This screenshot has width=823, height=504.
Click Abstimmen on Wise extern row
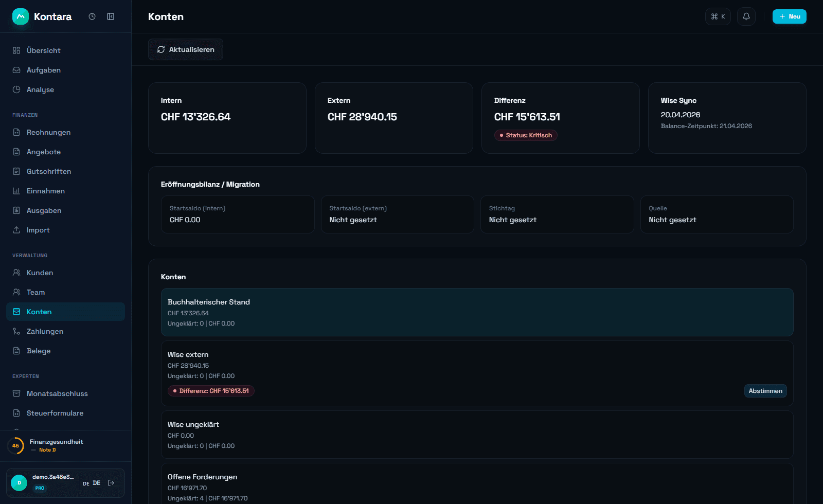click(x=765, y=391)
